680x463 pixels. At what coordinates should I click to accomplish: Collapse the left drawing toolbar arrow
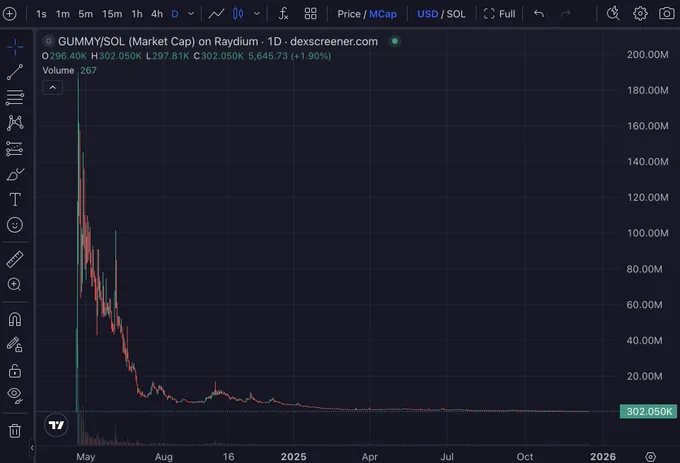pos(32,448)
